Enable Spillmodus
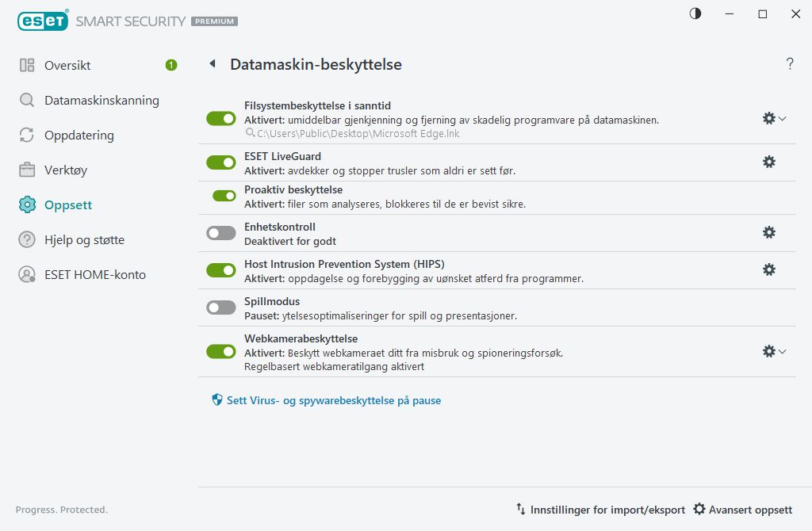Screen dimensions: 812x531 [x=220, y=307]
